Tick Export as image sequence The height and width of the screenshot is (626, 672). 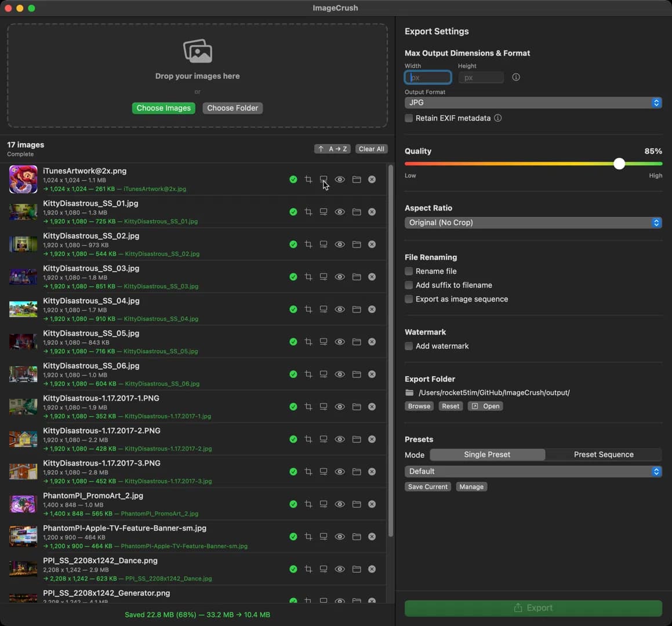pos(409,299)
